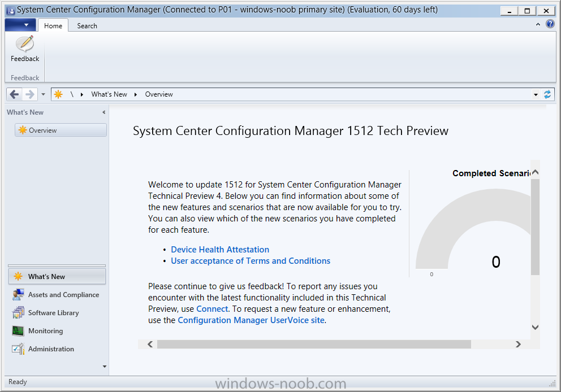Viewport: 561px width, 392px height.
Task: Go back with the left arrow button
Action: 14,94
